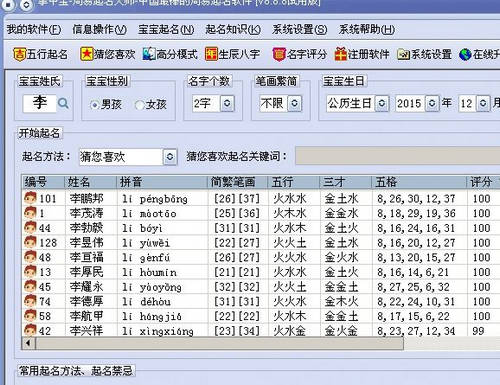
Task: Click the face icon in row 李航甲
Action: tap(30, 315)
